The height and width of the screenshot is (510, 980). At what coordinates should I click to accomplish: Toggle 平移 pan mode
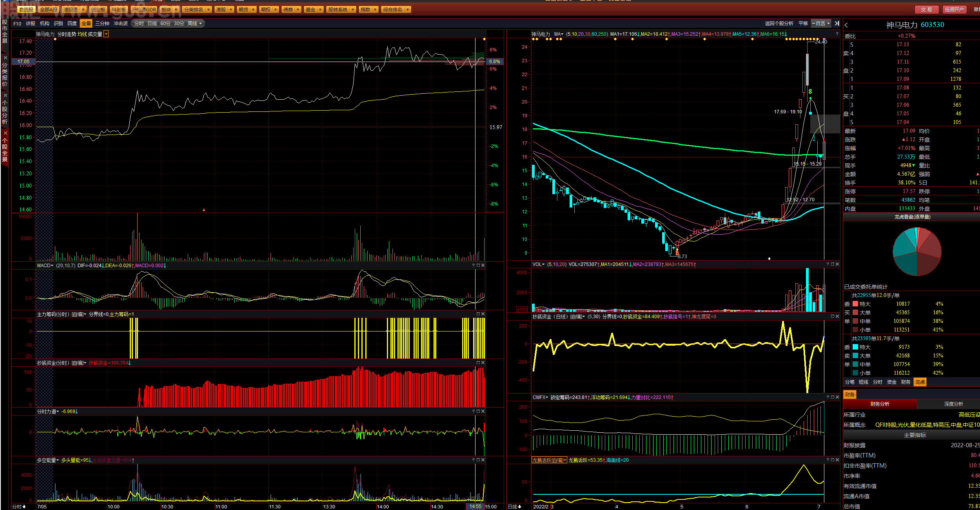point(803,24)
